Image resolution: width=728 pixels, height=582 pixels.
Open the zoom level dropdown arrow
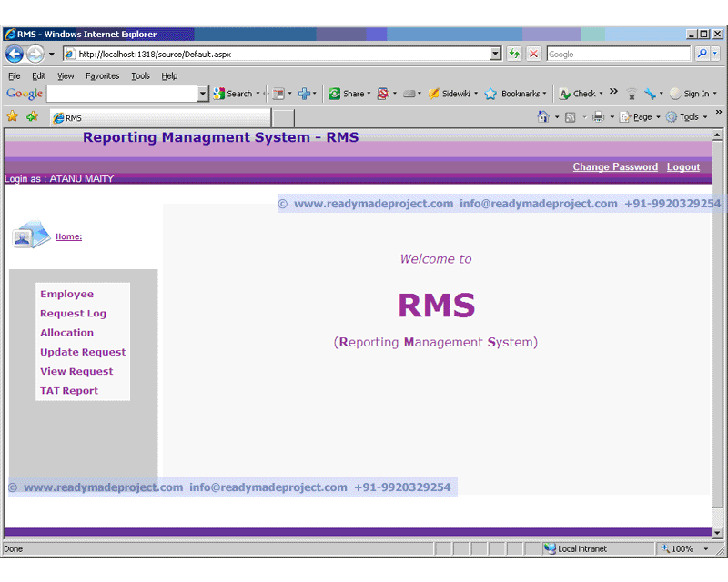706,549
